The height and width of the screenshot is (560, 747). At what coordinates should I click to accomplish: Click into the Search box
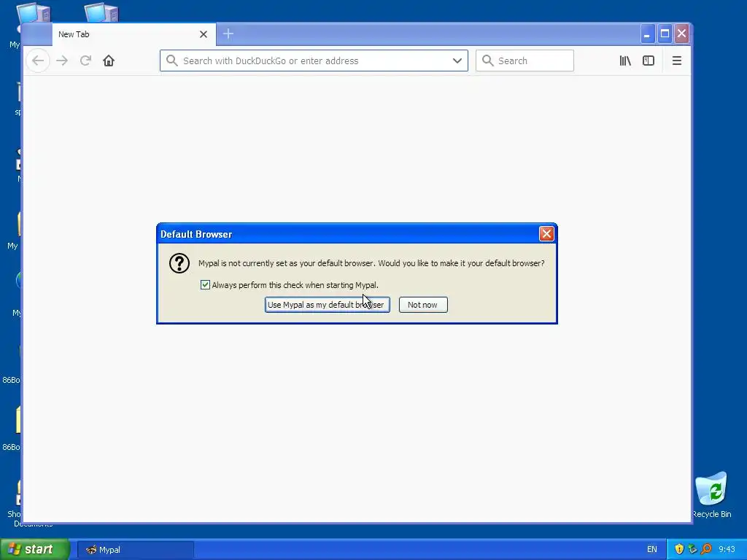[x=525, y=61]
